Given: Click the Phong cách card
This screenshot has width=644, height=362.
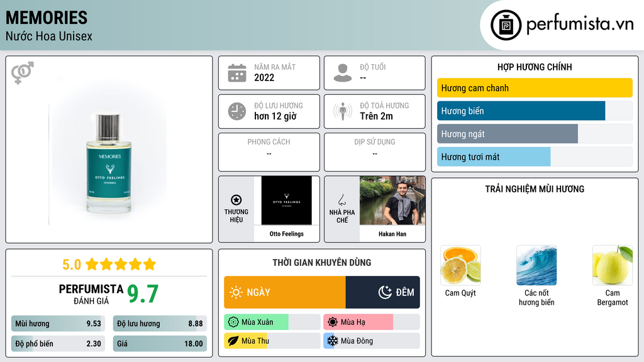Looking at the screenshot, I should click(269, 152).
